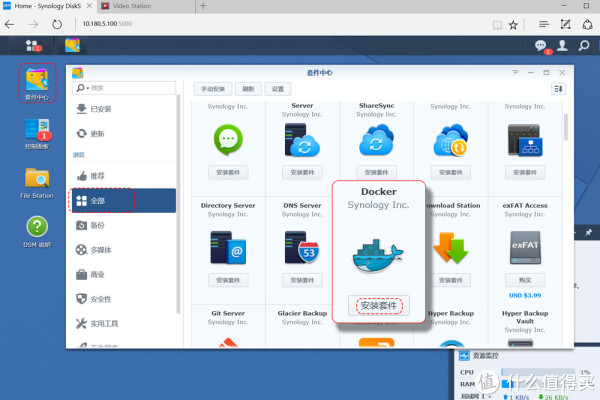600x400 pixels.
Task: Click the pin icon on background widget
Action: coord(589,232)
